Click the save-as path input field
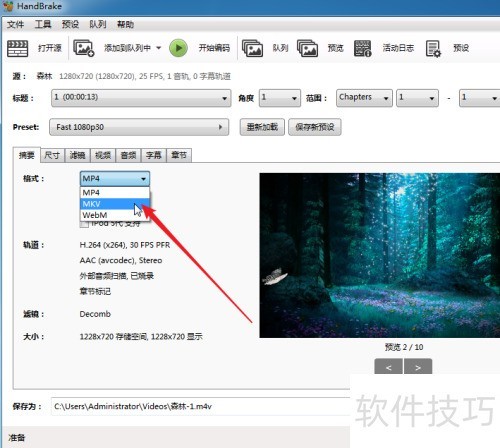The height and width of the screenshot is (448, 500). tap(201, 406)
